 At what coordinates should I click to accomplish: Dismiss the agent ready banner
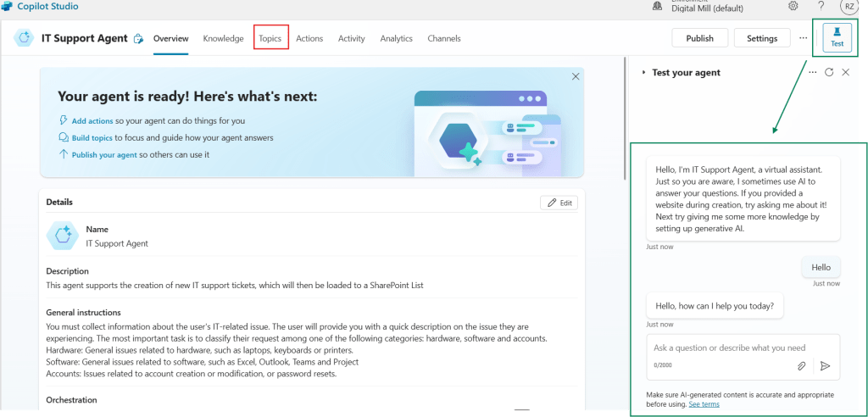coord(576,76)
